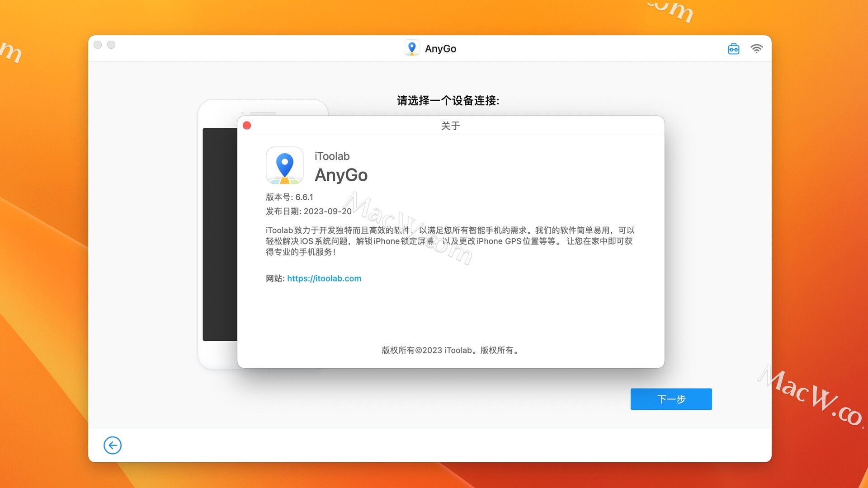
Task: Select the 发布日期: 2023-09-20 text
Action: (x=308, y=211)
